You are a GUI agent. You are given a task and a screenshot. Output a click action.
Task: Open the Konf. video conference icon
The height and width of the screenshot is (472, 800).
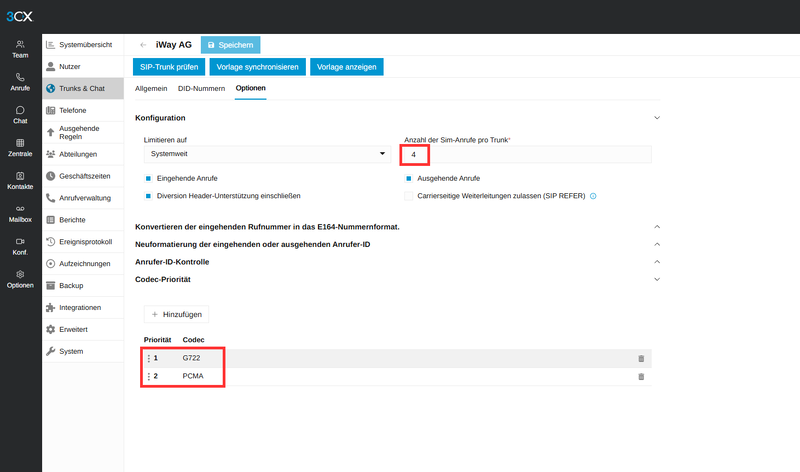[x=20, y=241]
